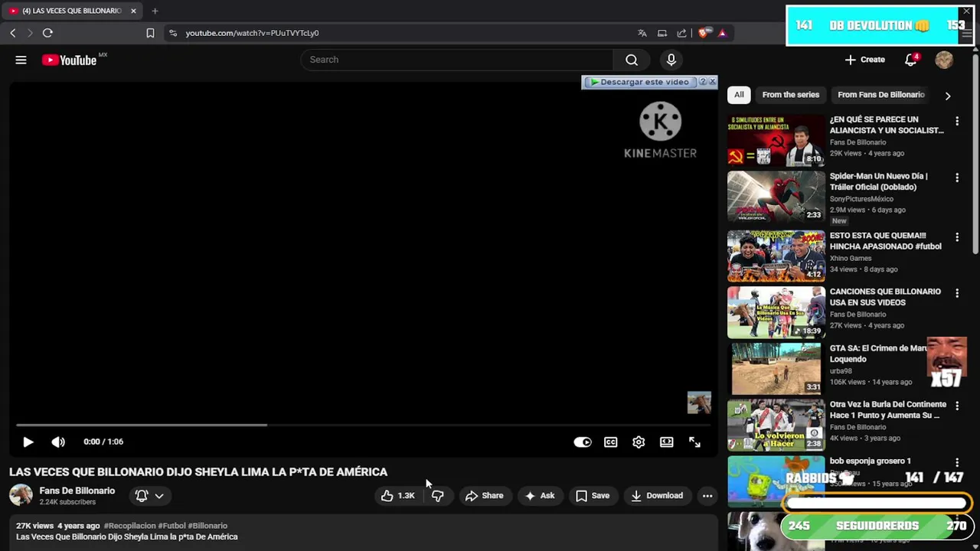Open options for Spider-Man trailer video

(x=957, y=178)
